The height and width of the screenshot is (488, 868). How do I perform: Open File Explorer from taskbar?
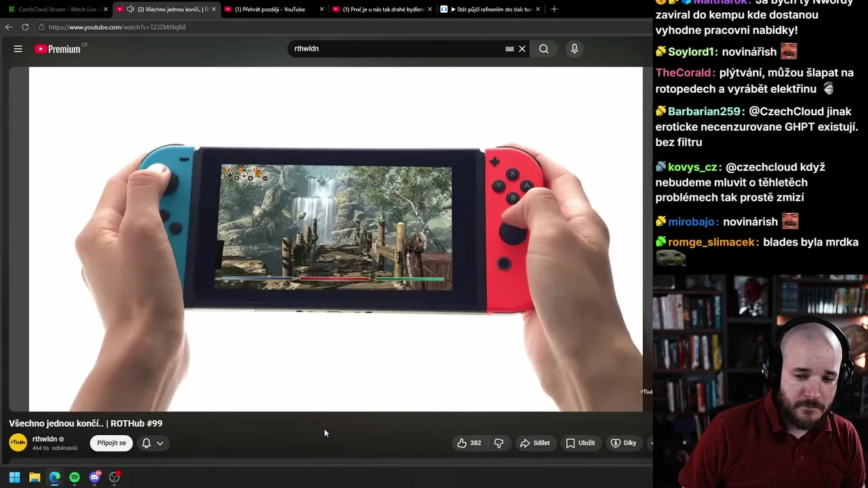[35, 477]
